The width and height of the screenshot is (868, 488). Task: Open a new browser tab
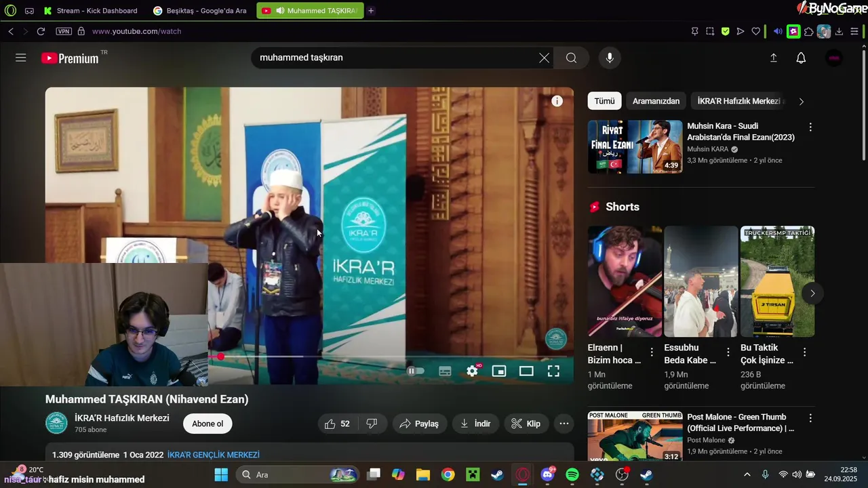(x=371, y=11)
